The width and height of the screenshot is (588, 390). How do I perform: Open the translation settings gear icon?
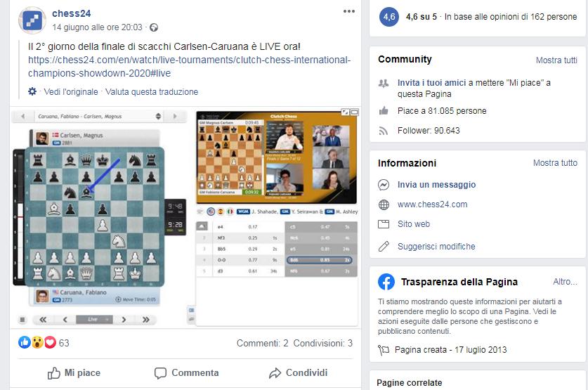(x=32, y=91)
